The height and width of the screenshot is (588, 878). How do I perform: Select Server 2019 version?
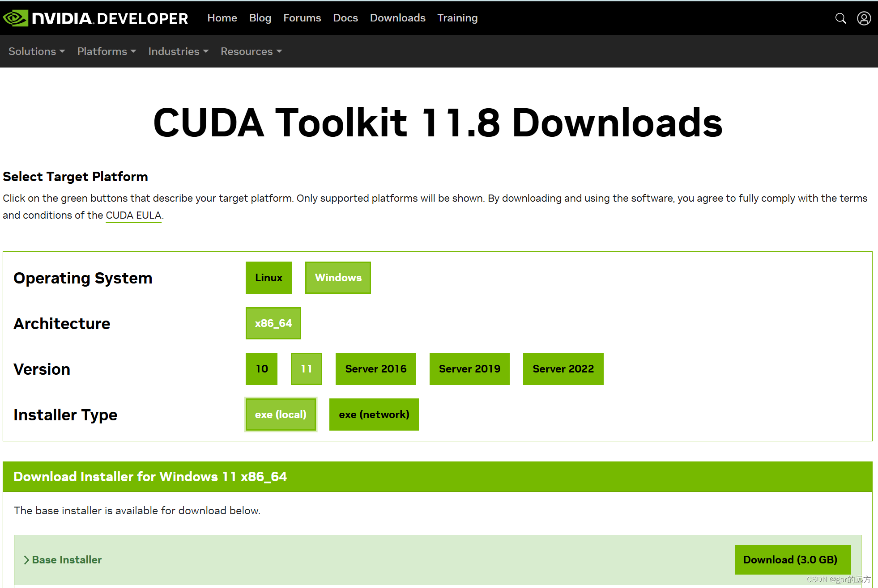(469, 369)
